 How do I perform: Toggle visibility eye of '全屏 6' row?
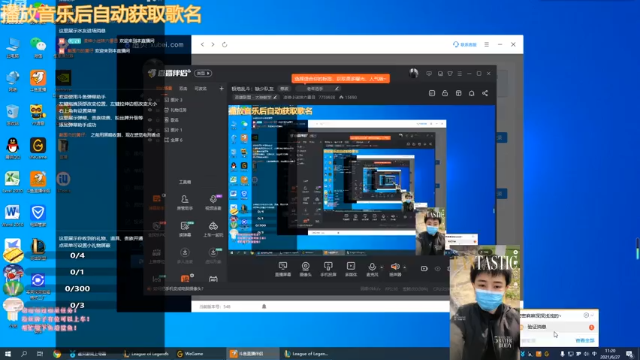tap(150, 140)
